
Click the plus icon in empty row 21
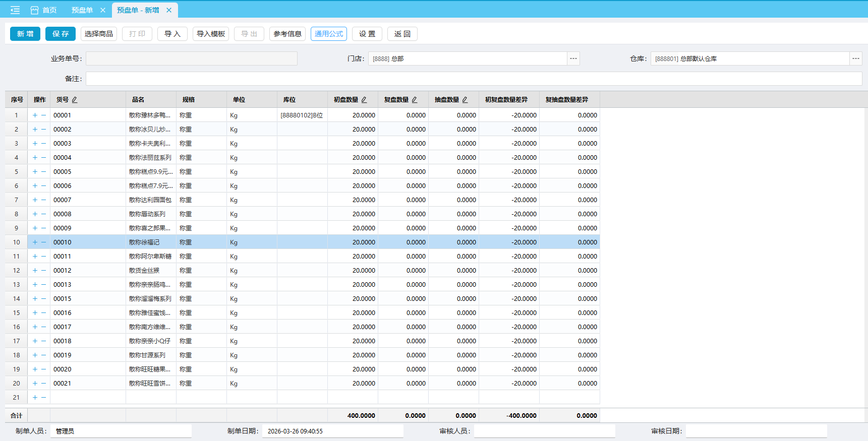(x=35, y=398)
